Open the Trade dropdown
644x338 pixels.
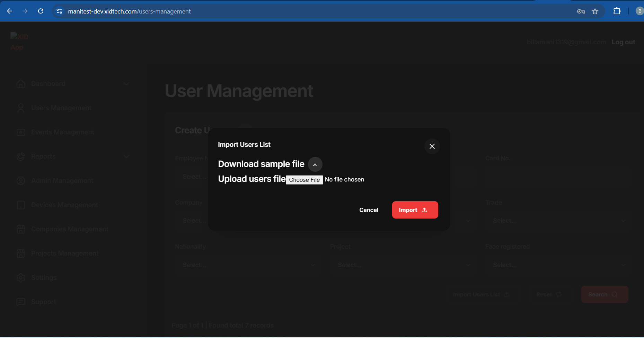tap(557, 221)
